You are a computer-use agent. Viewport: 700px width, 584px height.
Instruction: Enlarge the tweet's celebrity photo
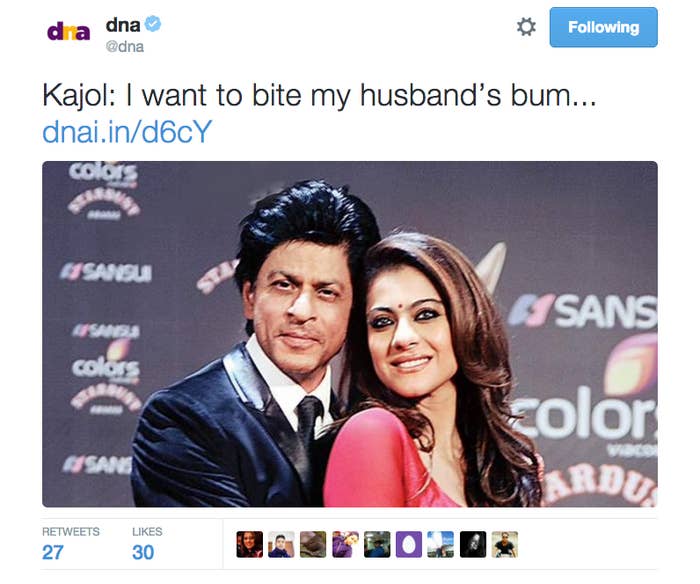click(x=350, y=334)
